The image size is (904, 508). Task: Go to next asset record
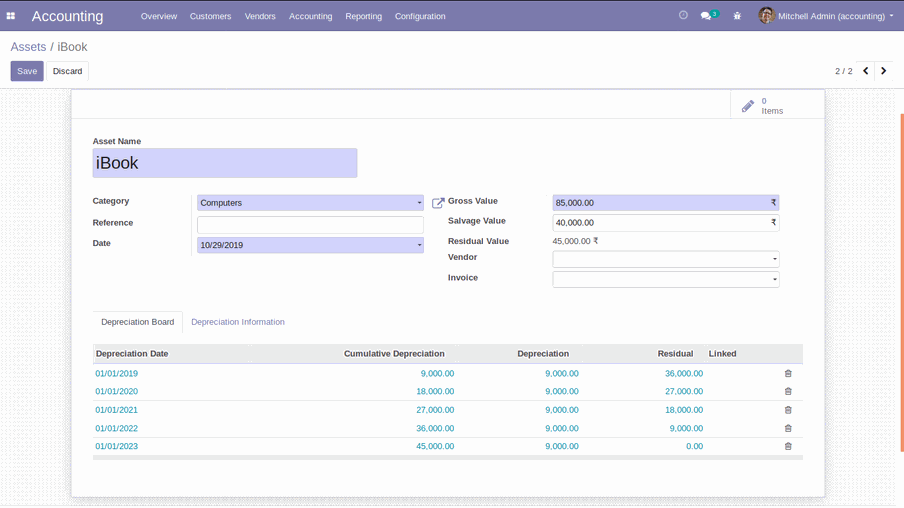[x=884, y=71]
